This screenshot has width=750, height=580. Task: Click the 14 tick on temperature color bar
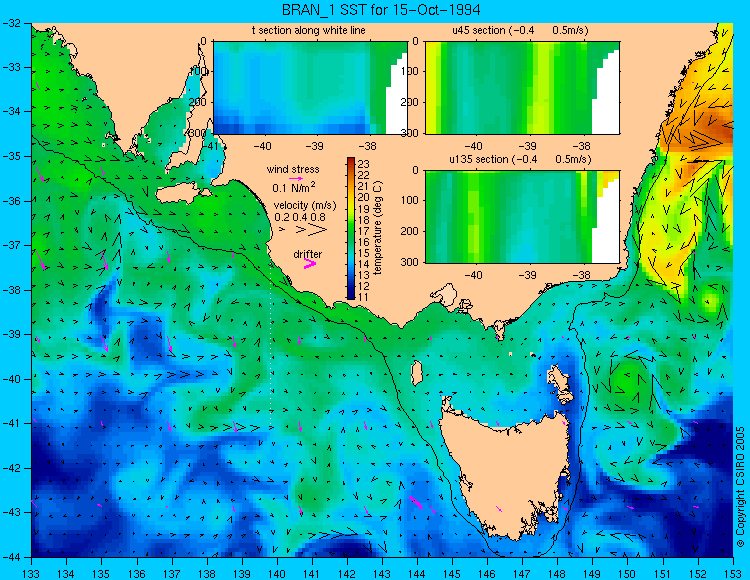(x=364, y=264)
